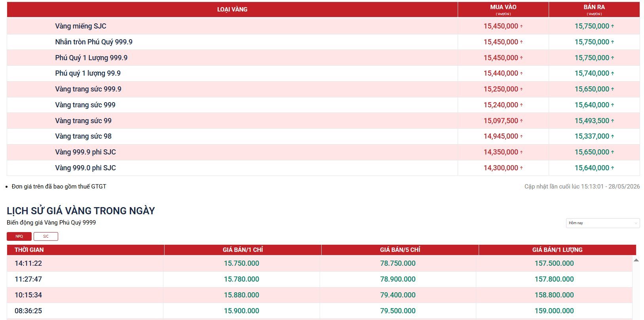Click the trend arrow beside 15,337,000

coord(612,136)
